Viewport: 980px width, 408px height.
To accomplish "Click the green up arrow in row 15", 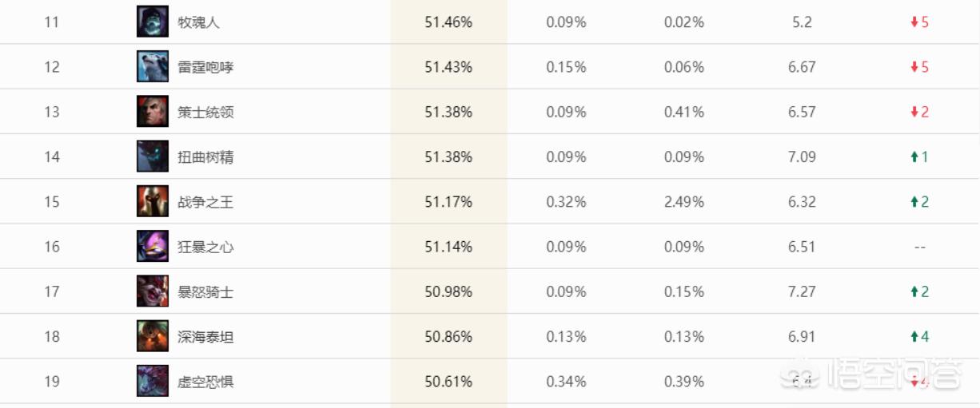I will pyautogui.click(x=914, y=202).
